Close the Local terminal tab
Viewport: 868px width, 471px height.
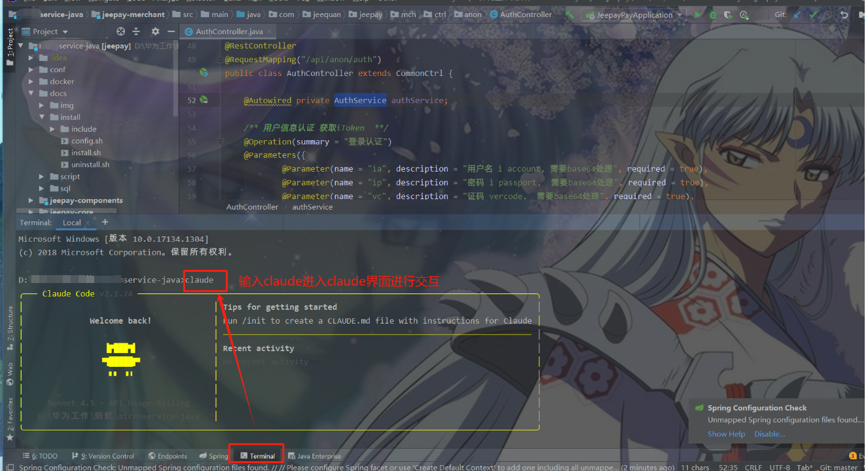(88, 223)
